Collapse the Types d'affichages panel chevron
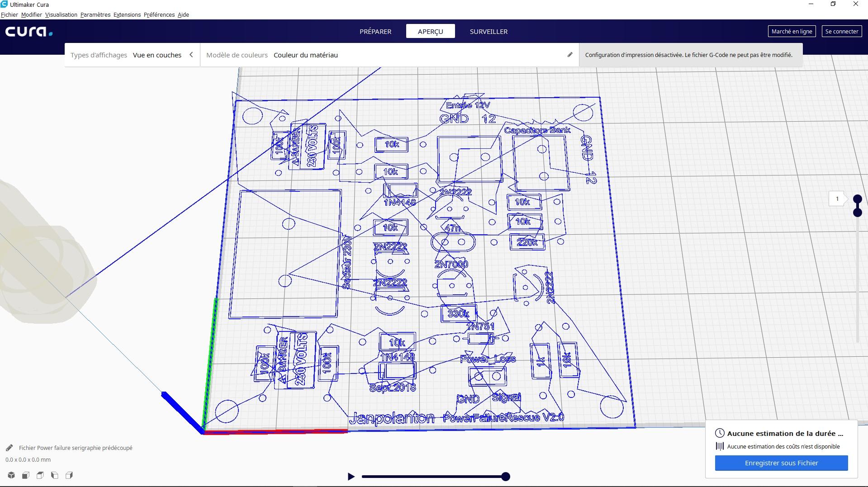This screenshot has height=487, width=868. pos(191,55)
